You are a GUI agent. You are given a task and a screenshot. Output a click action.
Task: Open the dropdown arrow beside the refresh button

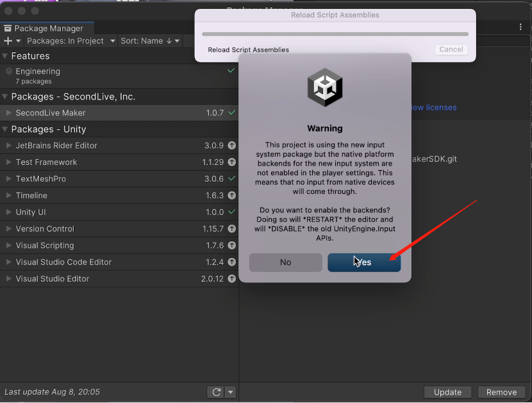(x=231, y=392)
